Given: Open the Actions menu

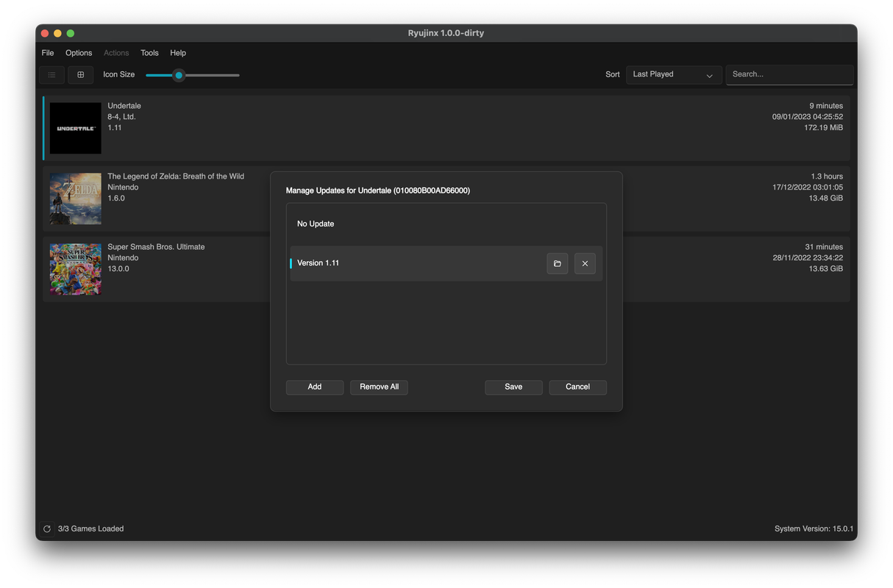Looking at the screenshot, I should click(x=116, y=53).
